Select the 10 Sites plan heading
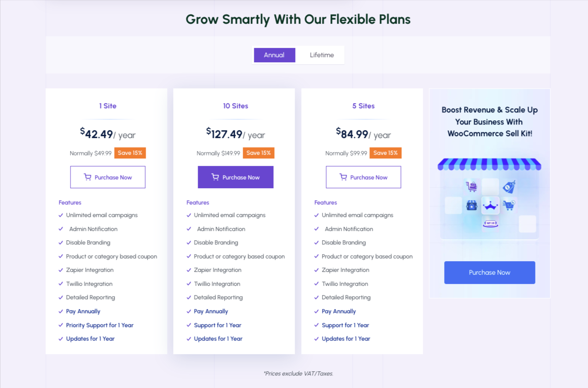 [x=235, y=106]
